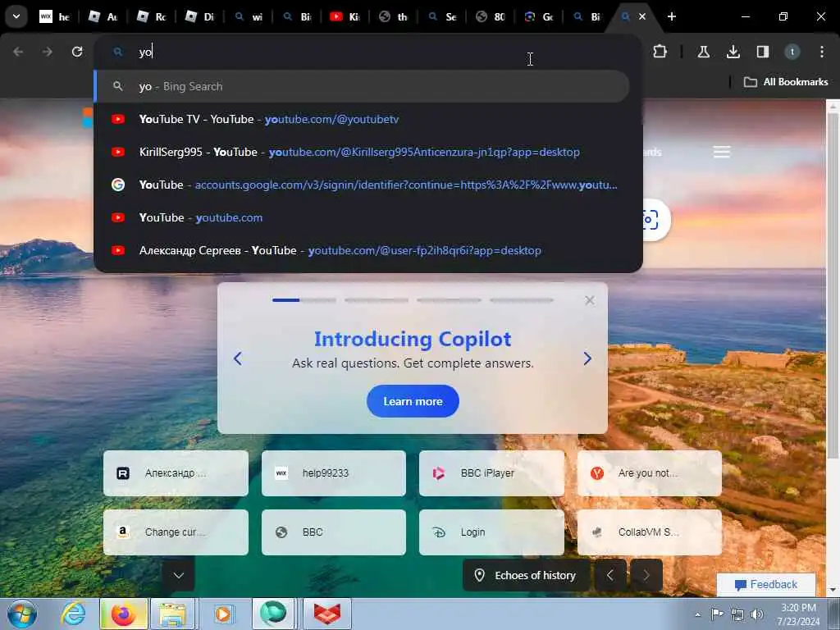Open Firefox from the taskbar
840x630 pixels.
[x=123, y=614]
